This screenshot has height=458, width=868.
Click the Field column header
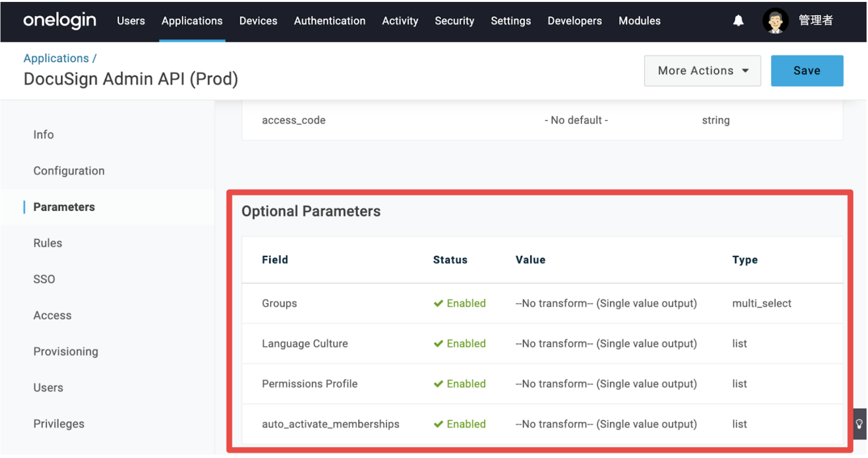point(275,260)
